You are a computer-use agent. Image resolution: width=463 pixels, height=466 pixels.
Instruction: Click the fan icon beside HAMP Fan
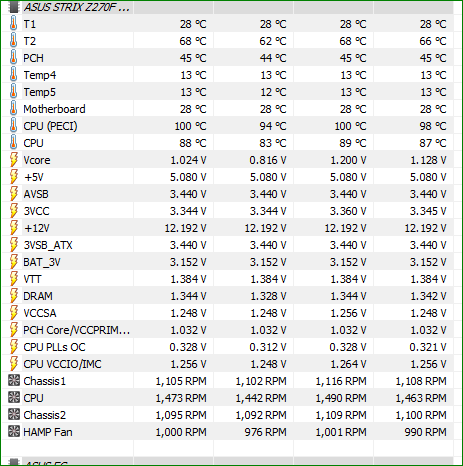[x=14, y=432]
